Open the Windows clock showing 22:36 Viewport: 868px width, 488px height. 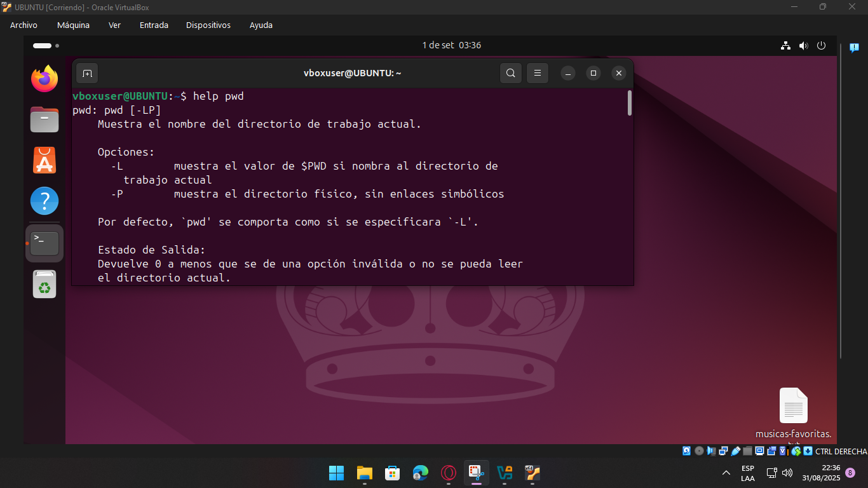[x=821, y=473]
